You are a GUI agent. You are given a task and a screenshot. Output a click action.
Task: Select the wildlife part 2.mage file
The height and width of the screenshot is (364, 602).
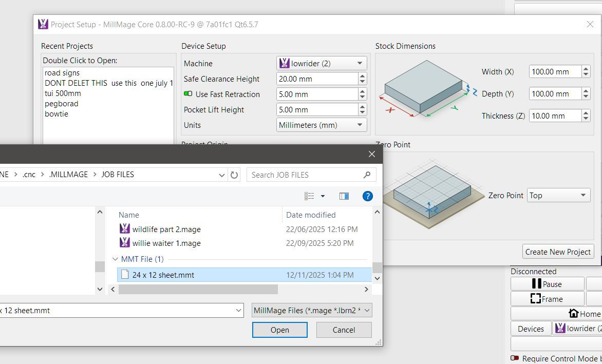pos(166,229)
